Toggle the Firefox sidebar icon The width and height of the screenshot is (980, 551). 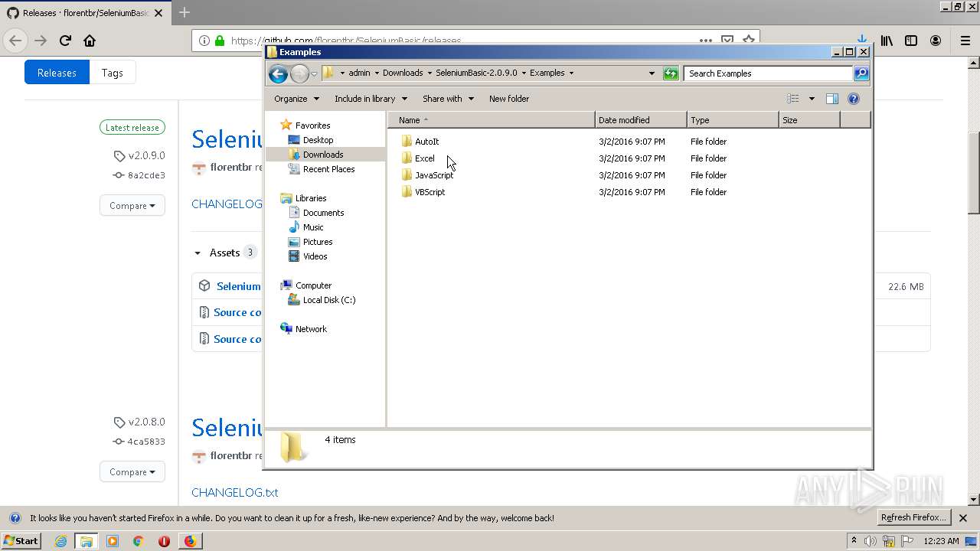click(x=911, y=41)
